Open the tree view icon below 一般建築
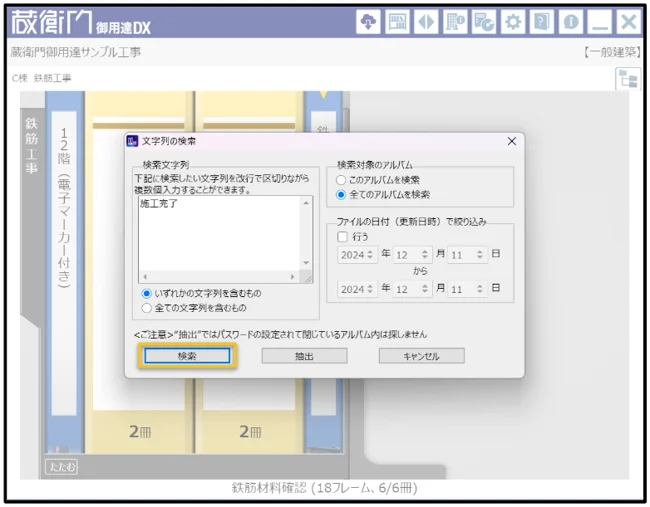This screenshot has height=507, width=650. pyautogui.click(x=628, y=81)
